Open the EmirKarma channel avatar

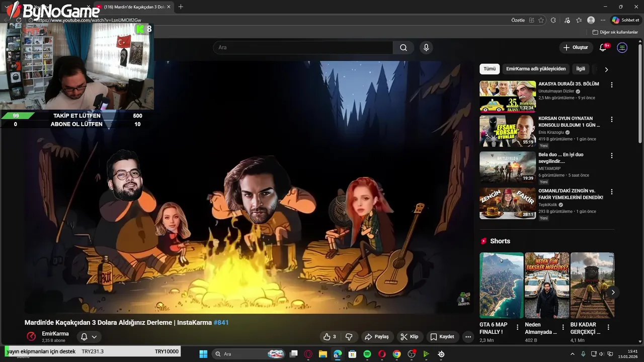pos(31,336)
